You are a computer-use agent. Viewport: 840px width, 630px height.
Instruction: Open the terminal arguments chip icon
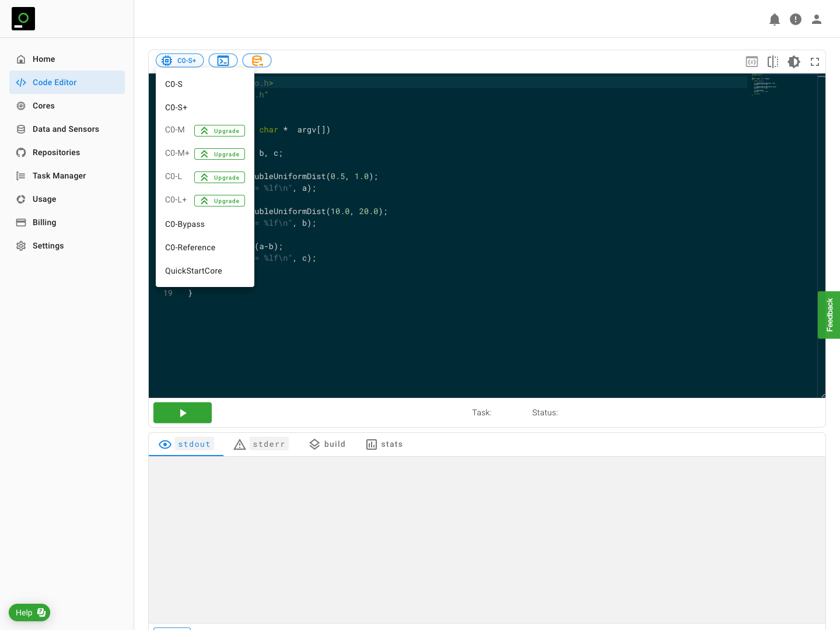point(223,61)
